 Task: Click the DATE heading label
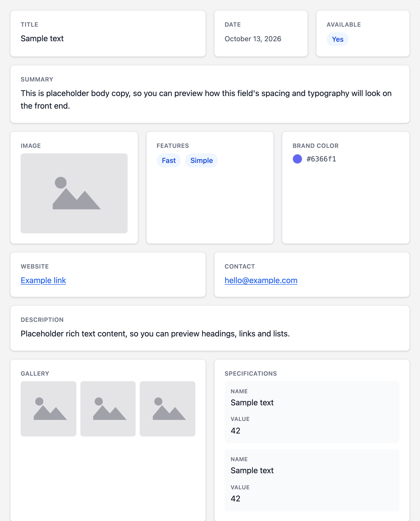[x=233, y=25]
